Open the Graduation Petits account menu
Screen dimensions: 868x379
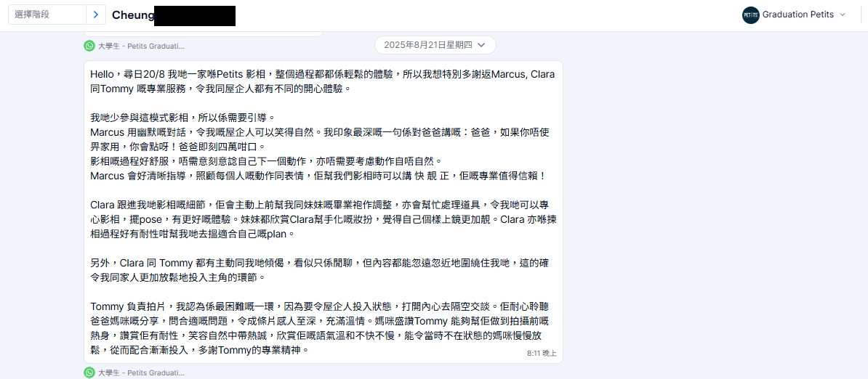795,15
